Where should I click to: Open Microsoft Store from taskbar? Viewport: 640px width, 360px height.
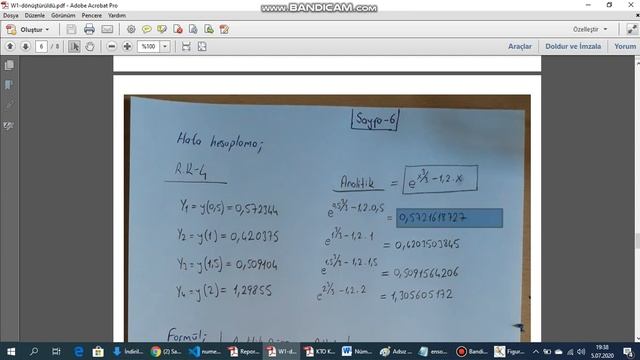point(98,351)
